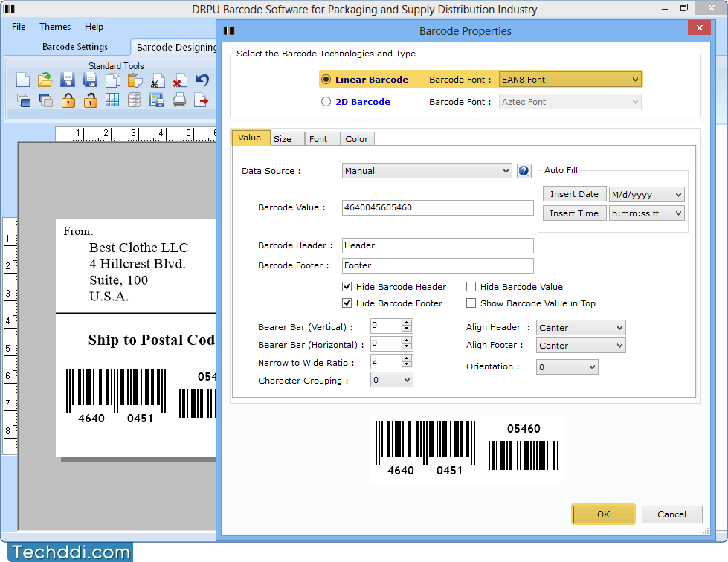Open a file with the folder icon
Viewport: 728px width, 562px height.
pos(45,80)
